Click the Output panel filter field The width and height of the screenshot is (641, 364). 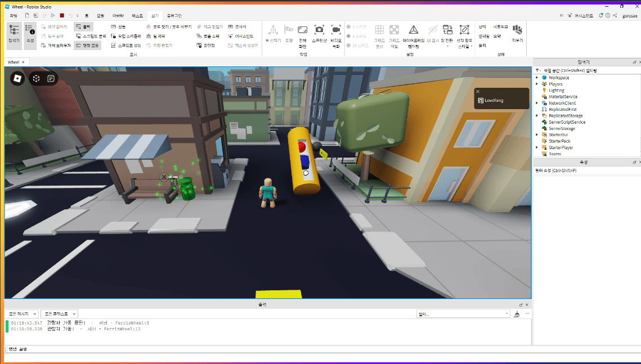click(463, 314)
